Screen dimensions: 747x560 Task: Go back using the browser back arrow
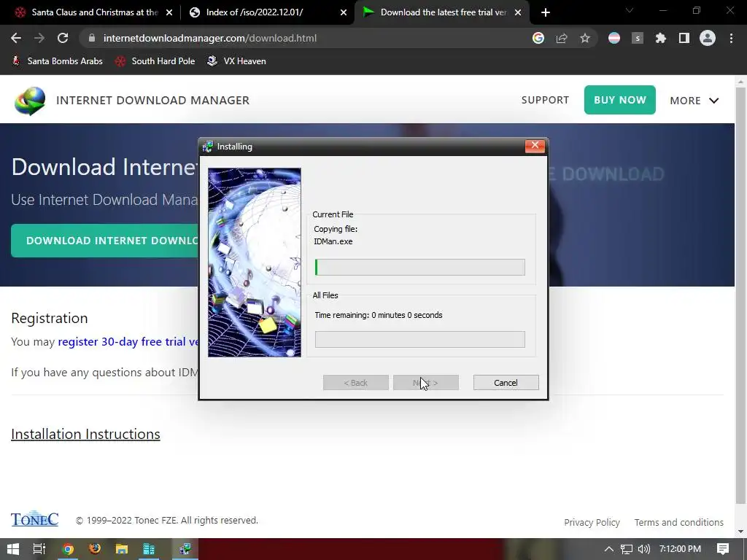pyautogui.click(x=16, y=38)
